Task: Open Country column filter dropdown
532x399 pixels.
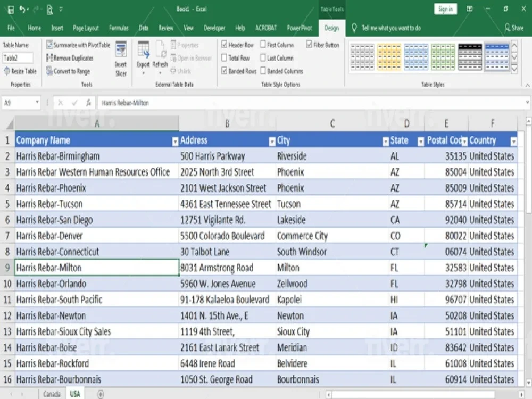Action: (514, 142)
